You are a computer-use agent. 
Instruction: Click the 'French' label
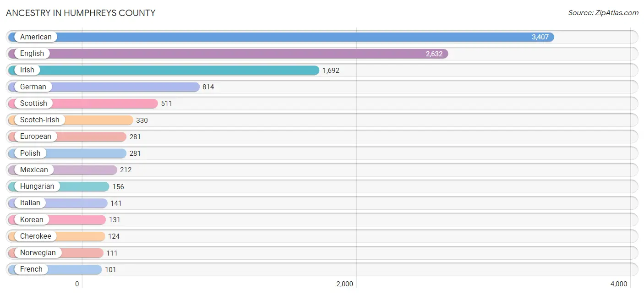point(31,269)
